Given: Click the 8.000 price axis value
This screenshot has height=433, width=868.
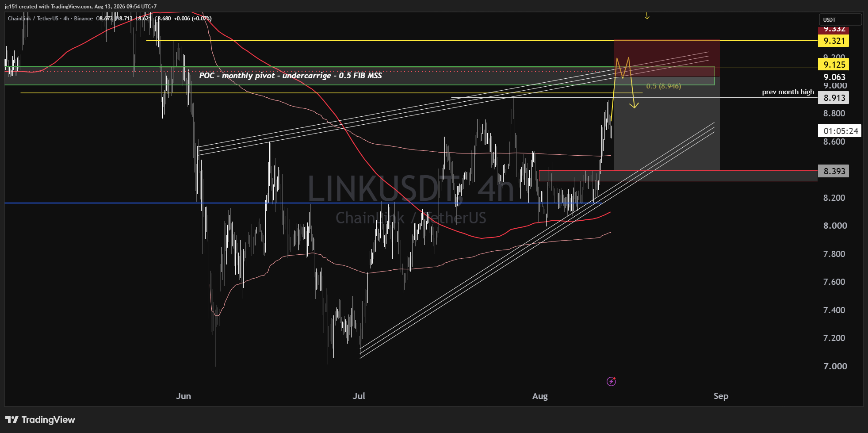Looking at the screenshot, I should pos(835,226).
